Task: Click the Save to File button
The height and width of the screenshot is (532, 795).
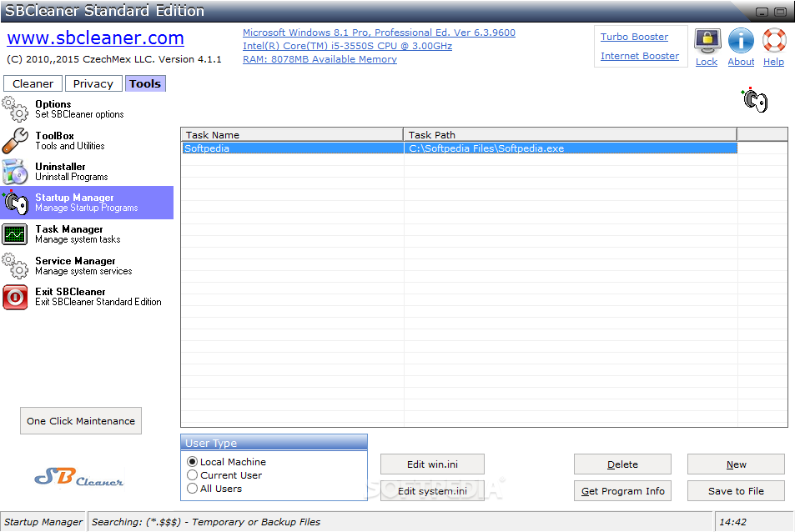Action: tap(736, 491)
